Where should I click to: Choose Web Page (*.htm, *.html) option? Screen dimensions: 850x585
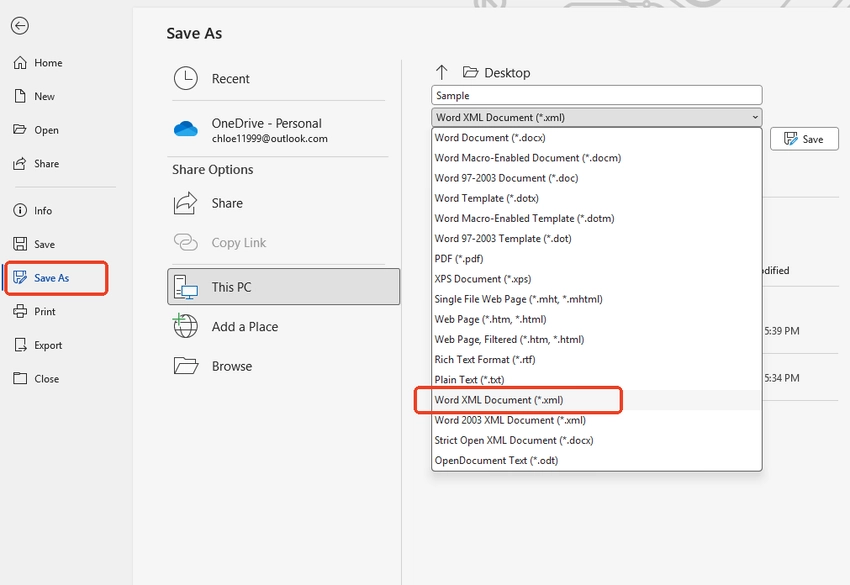(x=597, y=319)
